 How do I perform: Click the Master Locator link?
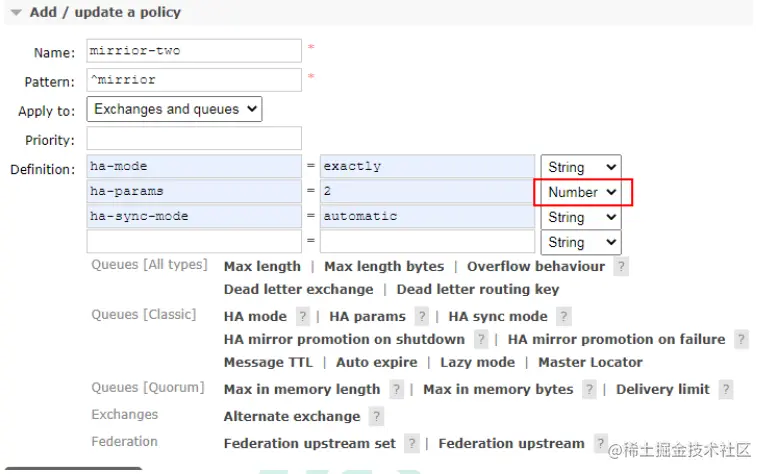pos(590,362)
